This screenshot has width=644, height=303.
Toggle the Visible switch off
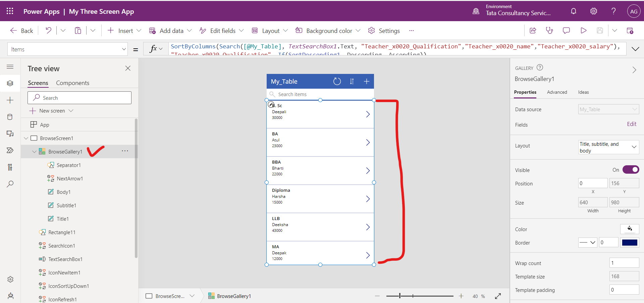[x=631, y=170]
